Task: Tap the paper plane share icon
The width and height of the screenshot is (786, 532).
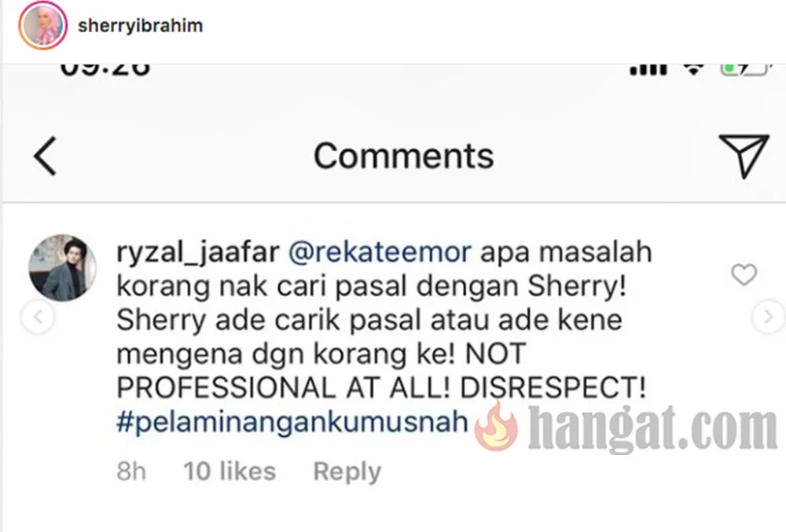Action: pos(744,156)
